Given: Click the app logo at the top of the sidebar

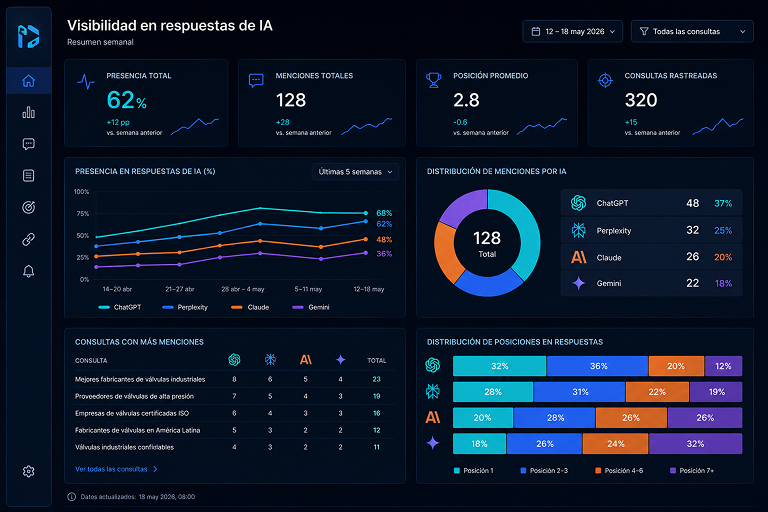Looking at the screenshot, I should point(28,36).
